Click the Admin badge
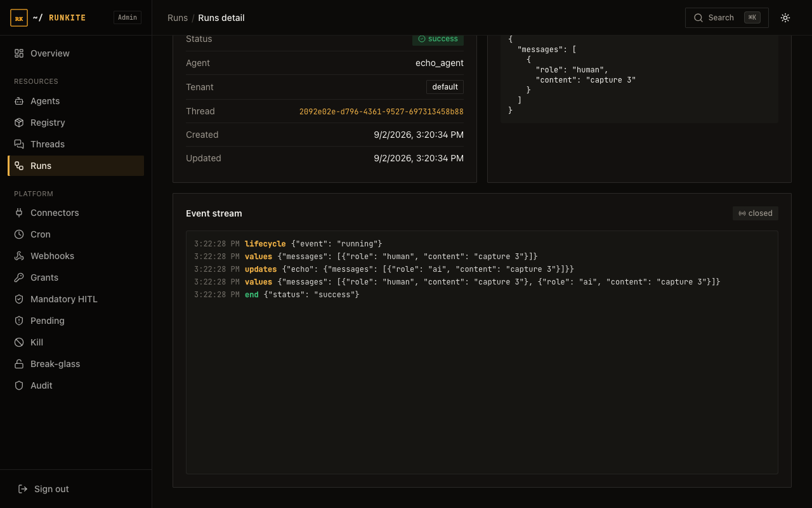 click(128, 18)
